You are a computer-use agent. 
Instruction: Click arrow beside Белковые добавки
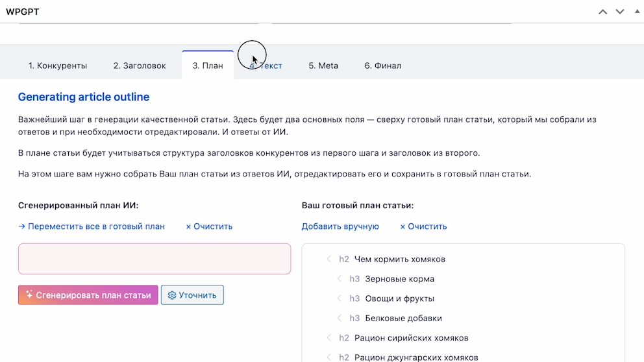(x=340, y=318)
